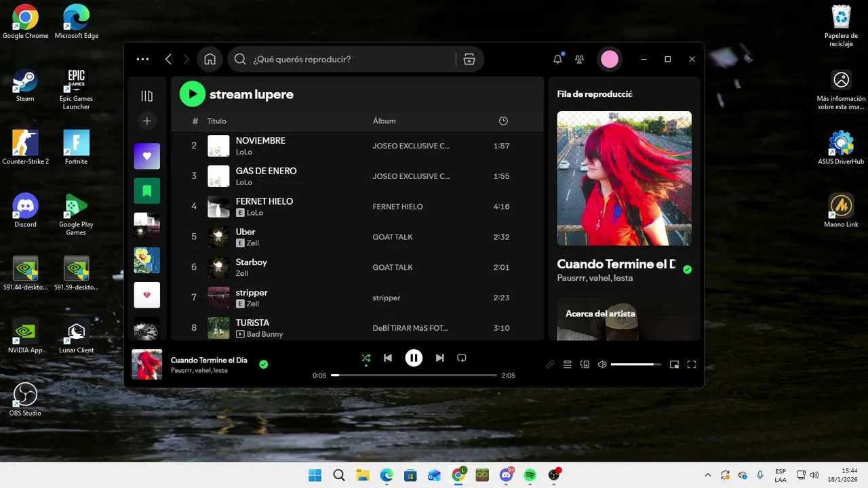This screenshot has width=868, height=488.
Task: Play the stream lupere playlist
Action: [x=193, y=94]
